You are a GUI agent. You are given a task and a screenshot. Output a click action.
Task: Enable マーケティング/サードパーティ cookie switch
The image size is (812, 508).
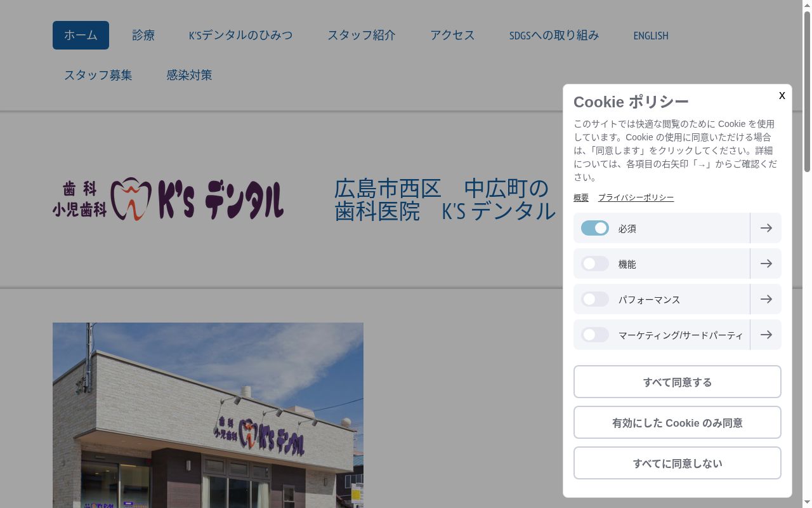[x=594, y=335]
